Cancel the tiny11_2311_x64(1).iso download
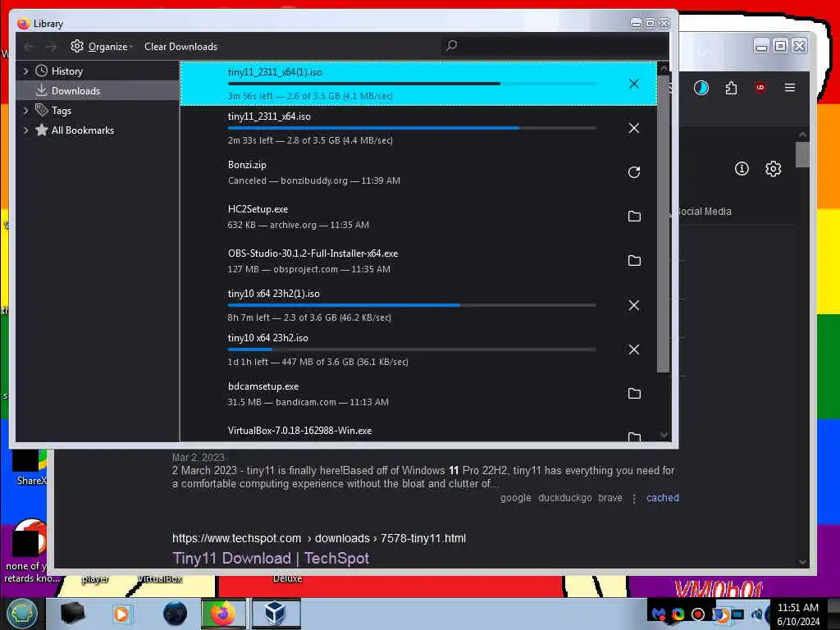 pos(634,84)
